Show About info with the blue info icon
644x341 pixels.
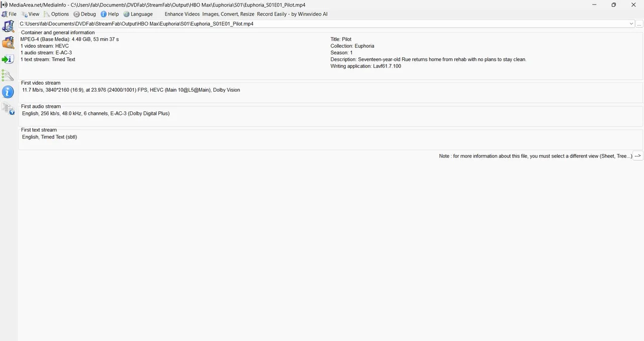click(8, 92)
